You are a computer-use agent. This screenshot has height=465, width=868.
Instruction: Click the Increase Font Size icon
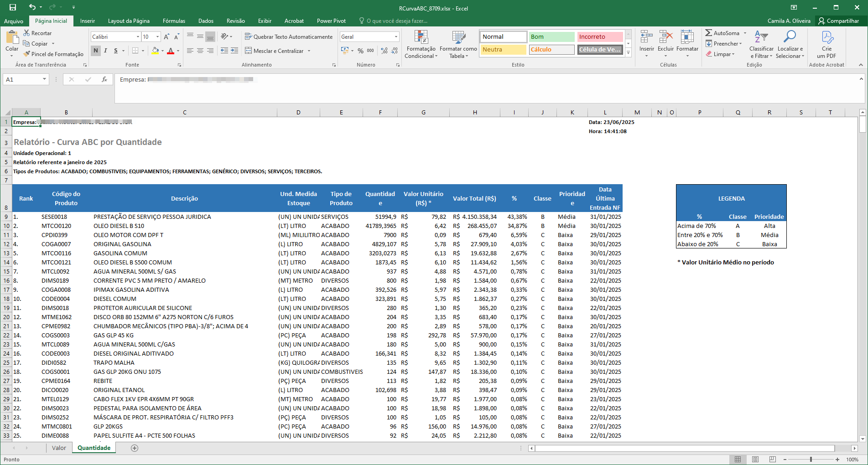(166, 36)
